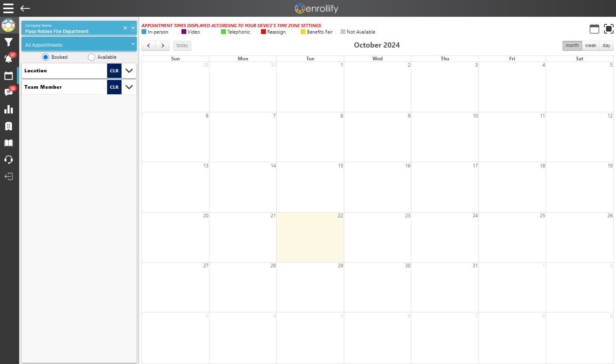The width and height of the screenshot is (616, 364).
Task: Open the calendar icon in left sidebar
Action: click(8, 76)
